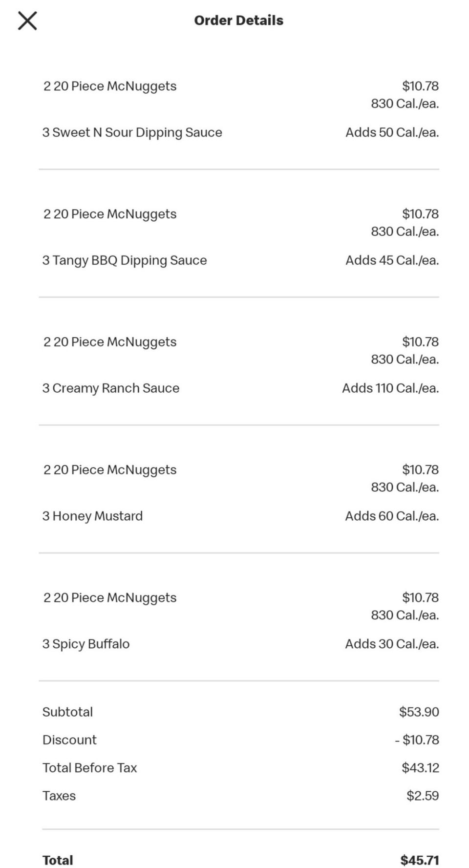Select the $45.71 order total
Viewport: 469px width, 868px height.
pos(419,860)
